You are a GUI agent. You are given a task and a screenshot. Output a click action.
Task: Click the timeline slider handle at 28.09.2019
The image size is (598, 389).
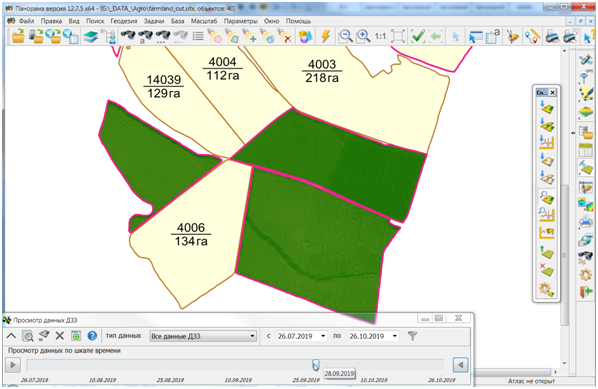(315, 365)
